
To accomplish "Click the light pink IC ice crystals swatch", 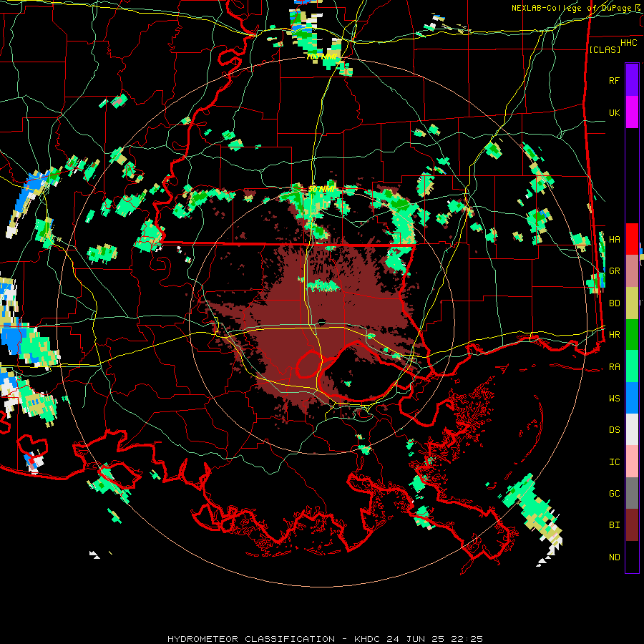I will [632, 462].
